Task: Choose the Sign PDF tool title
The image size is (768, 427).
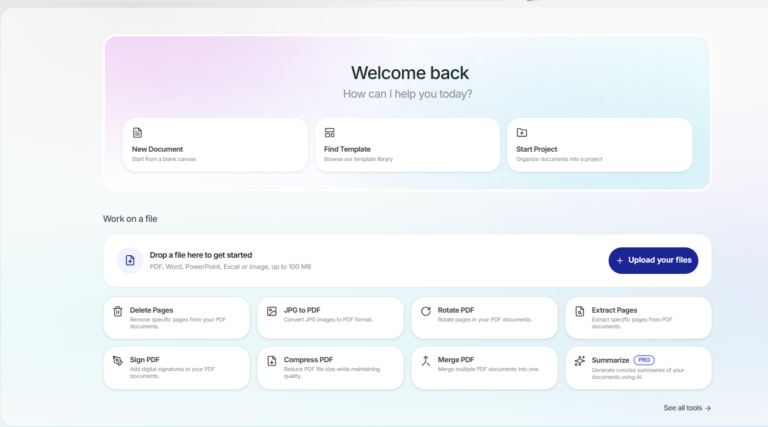Action: 144,360
